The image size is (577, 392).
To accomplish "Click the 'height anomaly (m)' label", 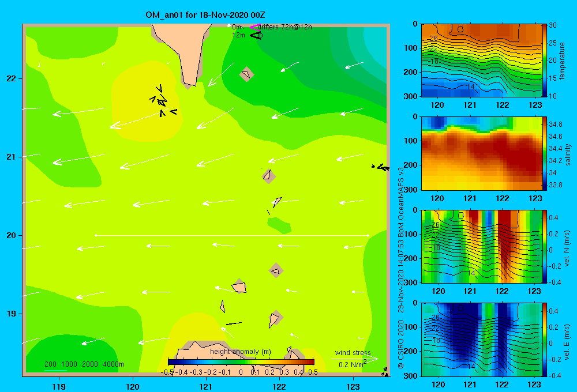I will [x=240, y=352].
